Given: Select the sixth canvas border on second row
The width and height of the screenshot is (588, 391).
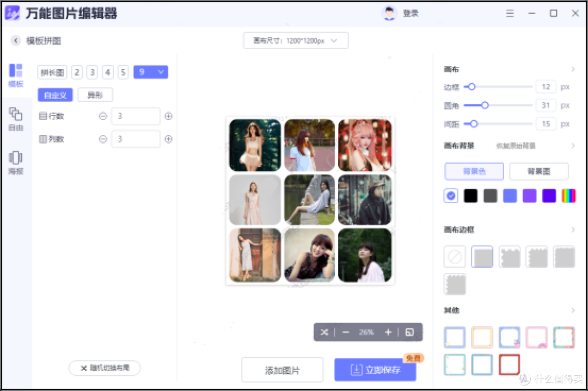Looking at the screenshot, I should pyautogui.click(x=455, y=284).
